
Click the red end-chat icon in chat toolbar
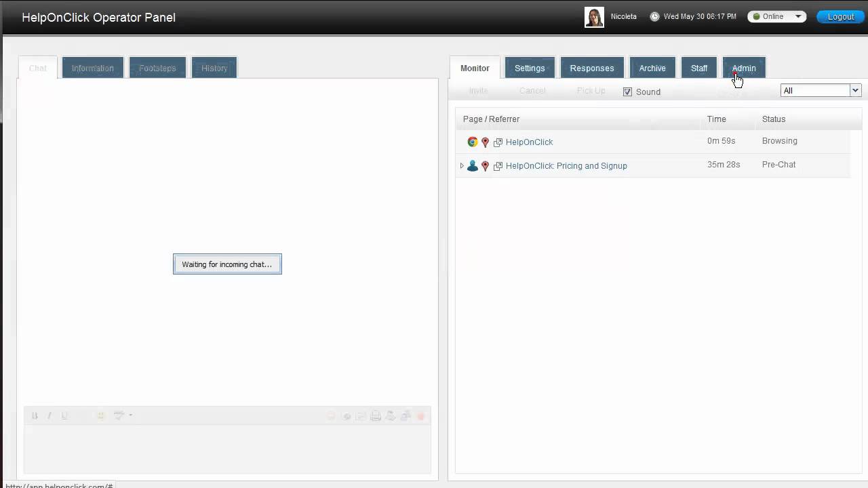tap(420, 416)
